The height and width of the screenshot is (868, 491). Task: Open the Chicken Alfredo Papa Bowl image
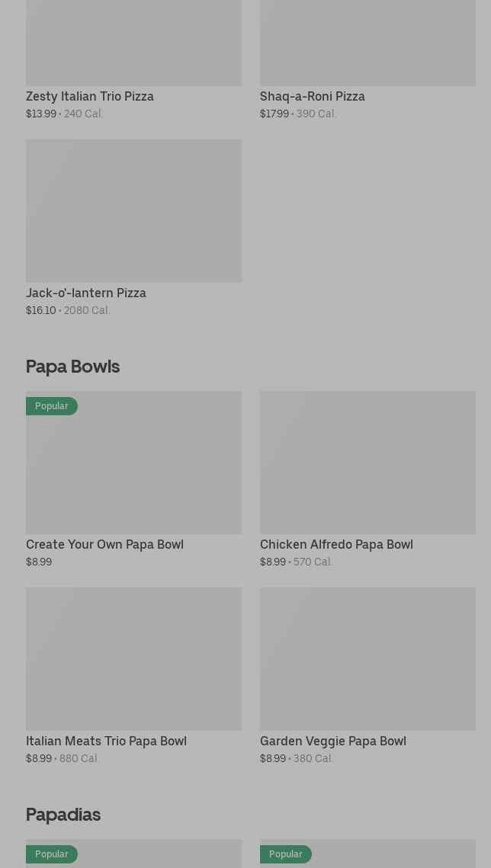367,463
